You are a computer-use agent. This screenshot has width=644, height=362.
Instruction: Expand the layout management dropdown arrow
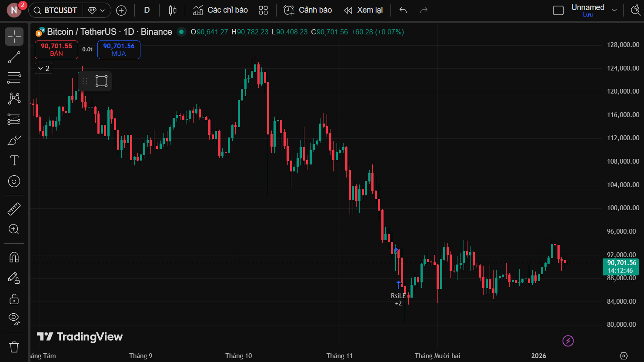click(614, 10)
